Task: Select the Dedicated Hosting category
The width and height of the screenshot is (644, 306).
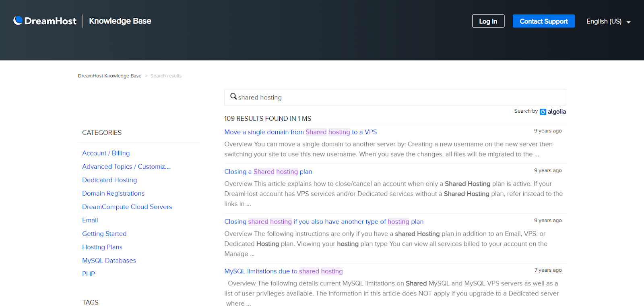Action: (109, 180)
